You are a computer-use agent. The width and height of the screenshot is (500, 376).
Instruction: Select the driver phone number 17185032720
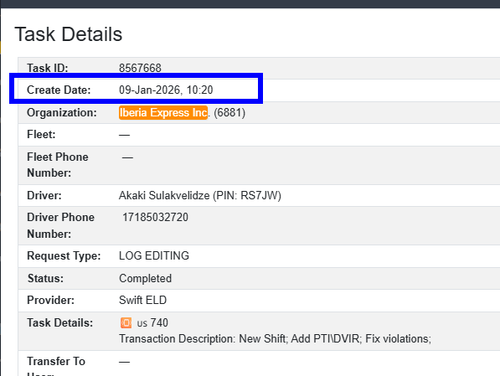click(x=155, y=217)
